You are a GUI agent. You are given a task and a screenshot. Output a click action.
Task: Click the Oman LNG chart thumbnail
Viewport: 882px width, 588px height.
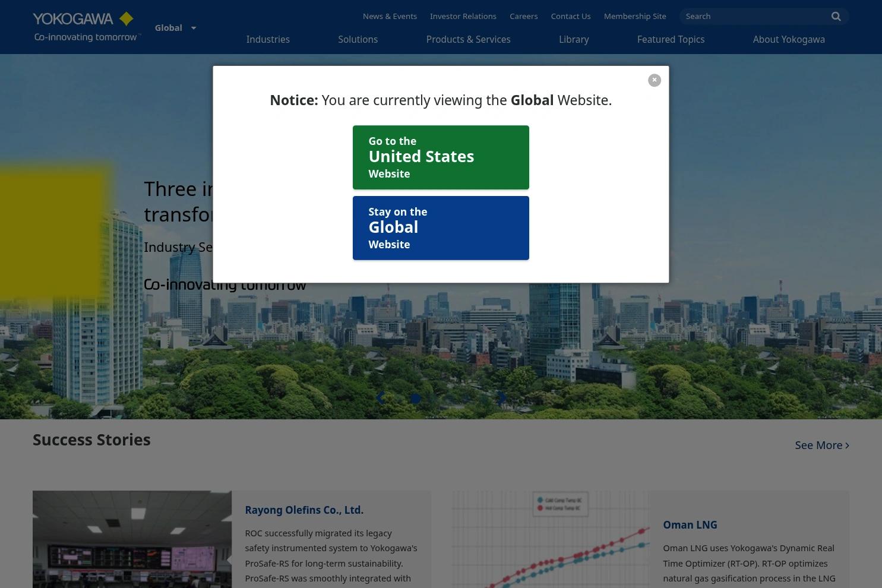(550, 539)
